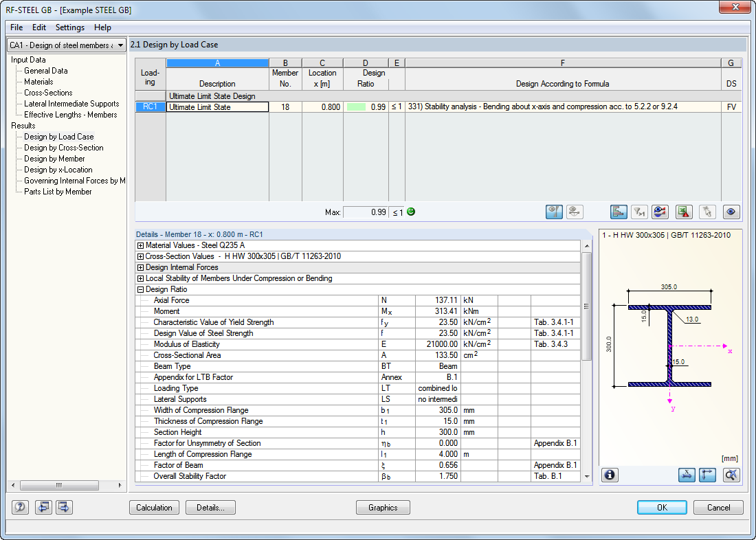This screenshot has height=540, width=756.
Task: Click the Cancel button
Action: [x=718, y=507]
